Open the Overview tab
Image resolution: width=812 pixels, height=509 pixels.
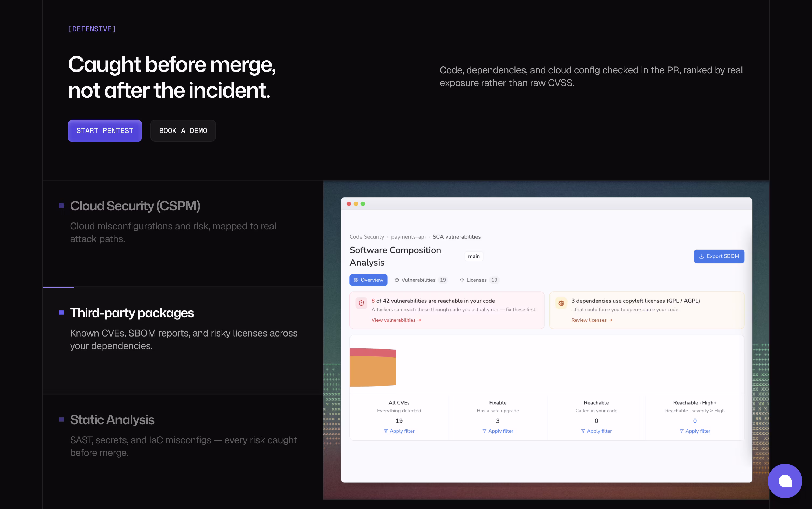click(x=369, y=280)
